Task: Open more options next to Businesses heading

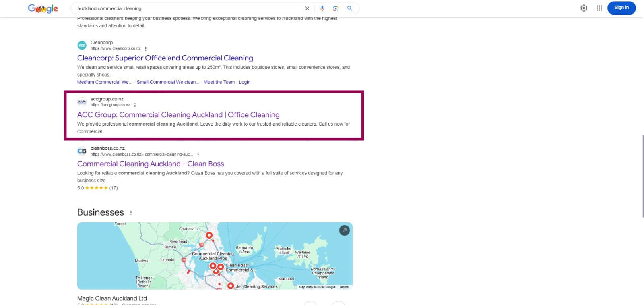Action: tap(131, 213)
